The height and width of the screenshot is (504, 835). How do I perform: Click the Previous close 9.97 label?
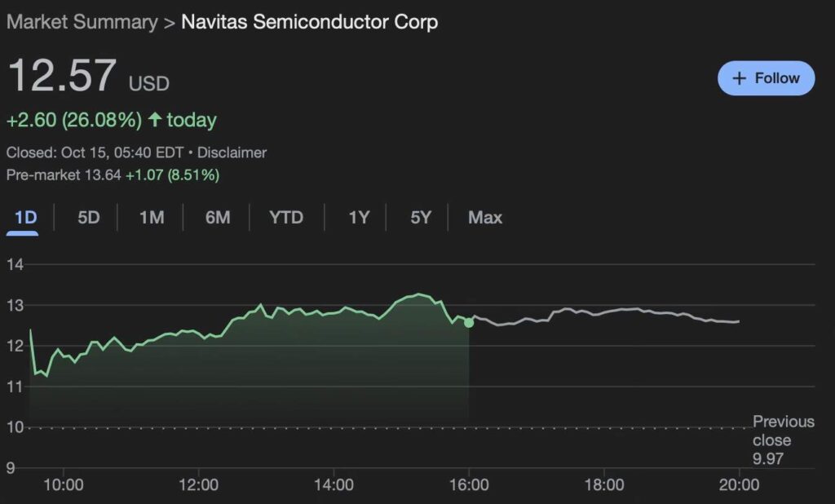[783, 440]
